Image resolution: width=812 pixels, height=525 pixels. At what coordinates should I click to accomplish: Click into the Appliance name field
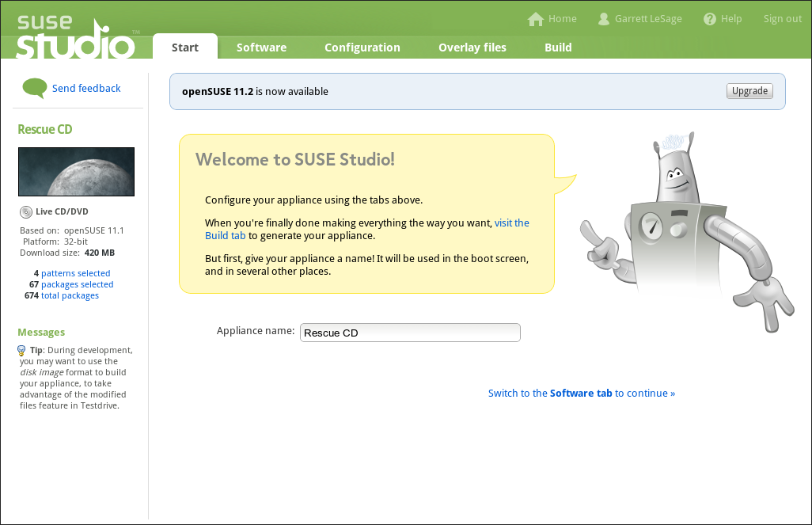click(410, 333)
